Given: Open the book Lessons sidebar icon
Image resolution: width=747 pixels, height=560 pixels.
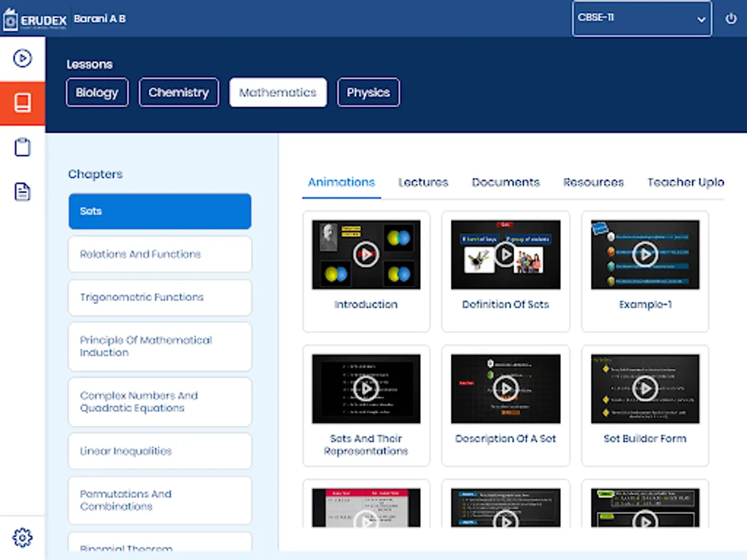Looking at the screenshot, I should click(22, 103).
